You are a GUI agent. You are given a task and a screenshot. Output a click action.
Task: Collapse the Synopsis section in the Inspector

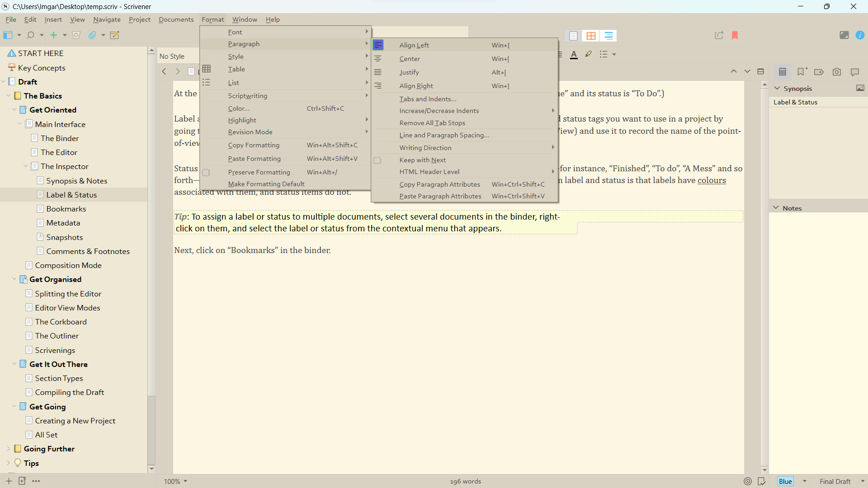(x=777, y=88)
